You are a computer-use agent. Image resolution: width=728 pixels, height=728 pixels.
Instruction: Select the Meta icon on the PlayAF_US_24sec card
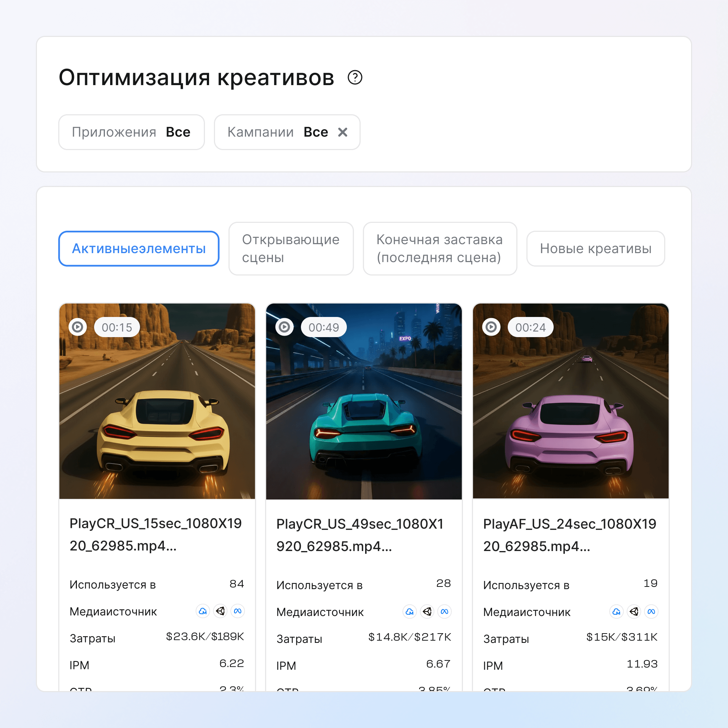pos(651,612)
